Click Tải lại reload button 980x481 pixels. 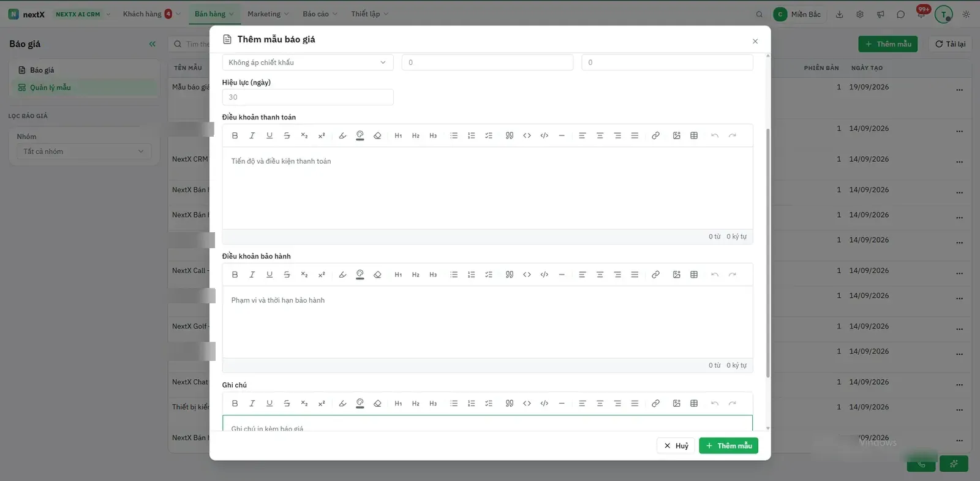(950, 44)
